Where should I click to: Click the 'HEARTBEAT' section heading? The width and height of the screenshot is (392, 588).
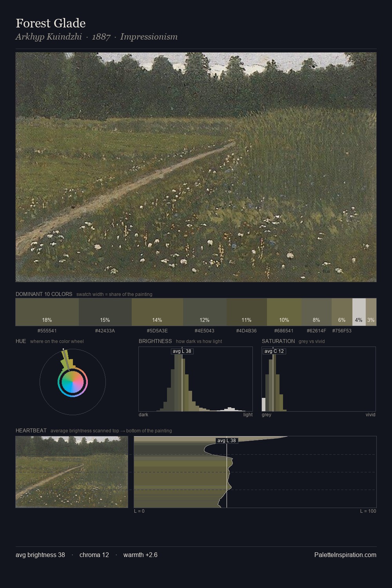[31, 430]
